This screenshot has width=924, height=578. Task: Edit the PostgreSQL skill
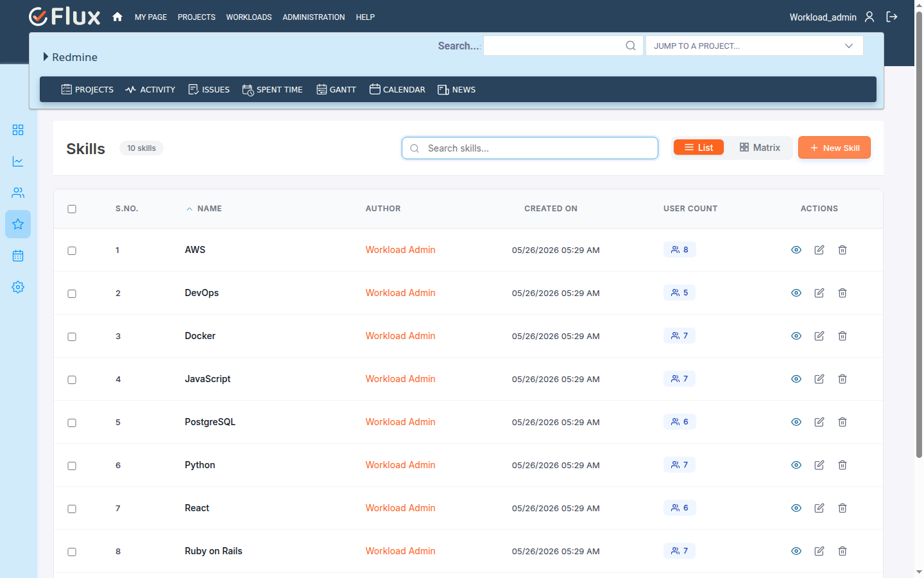(x=819, y=422)
